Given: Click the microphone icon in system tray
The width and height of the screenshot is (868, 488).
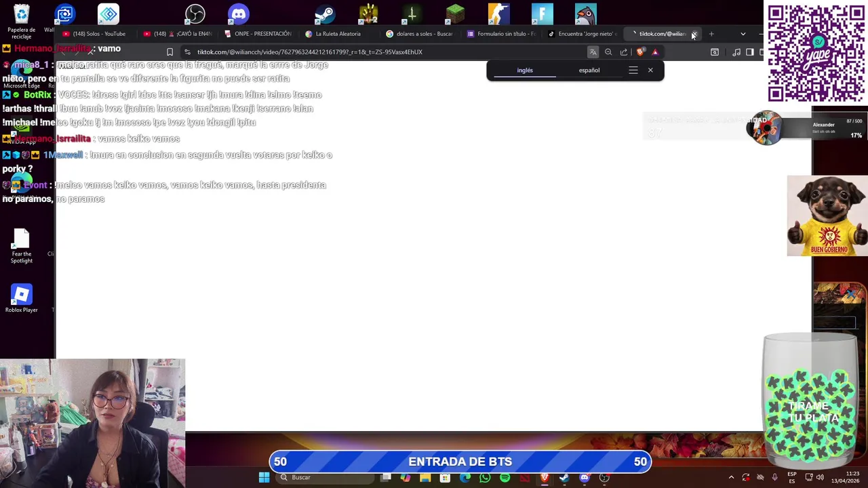Looking at the screenshot, I should pyautogui.click(x=774, y=478).
